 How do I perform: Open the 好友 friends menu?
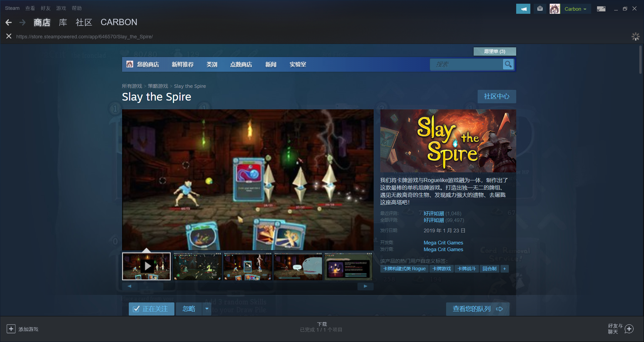[x=46, y=8]
